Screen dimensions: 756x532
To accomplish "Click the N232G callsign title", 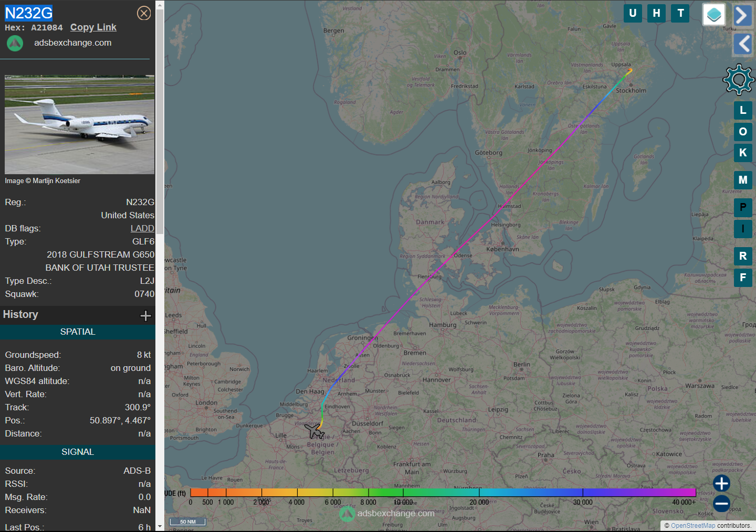I will (x=29, y=13).
